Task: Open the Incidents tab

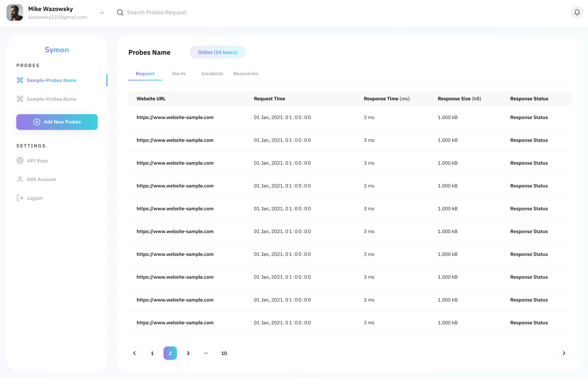Action: tap(212, 74)
